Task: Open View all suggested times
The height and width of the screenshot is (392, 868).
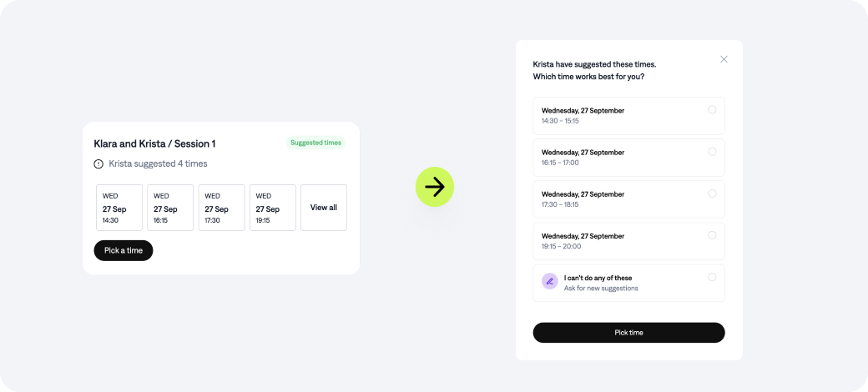Action: click(324, 208)
